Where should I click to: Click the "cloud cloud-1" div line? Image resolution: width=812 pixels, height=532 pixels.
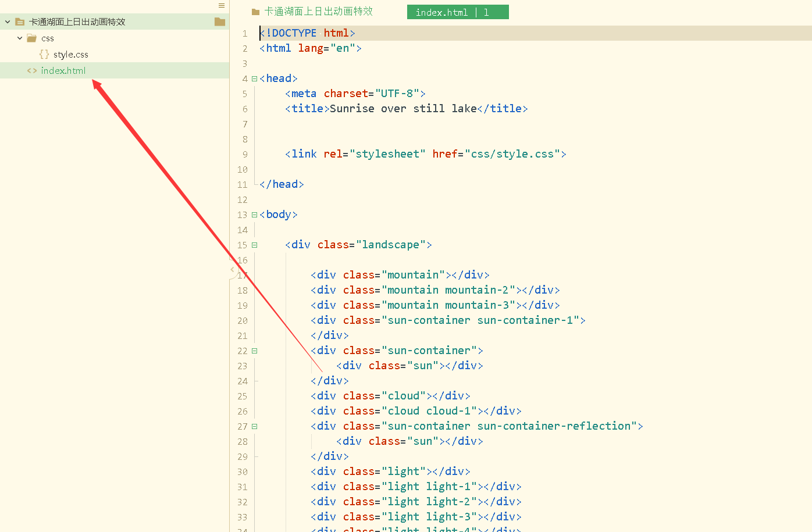click(416, 411)
